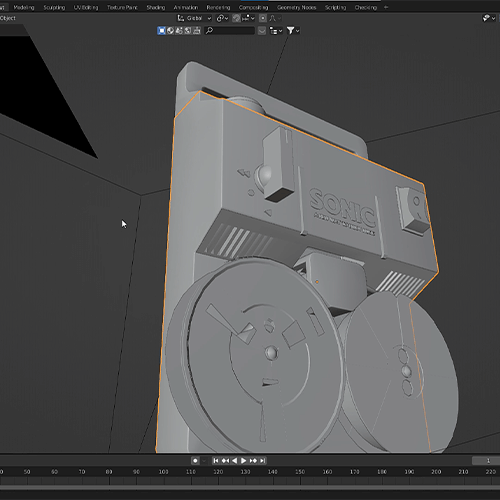Open the outliner filter funnel dropdown

click(x=293, y=31)
